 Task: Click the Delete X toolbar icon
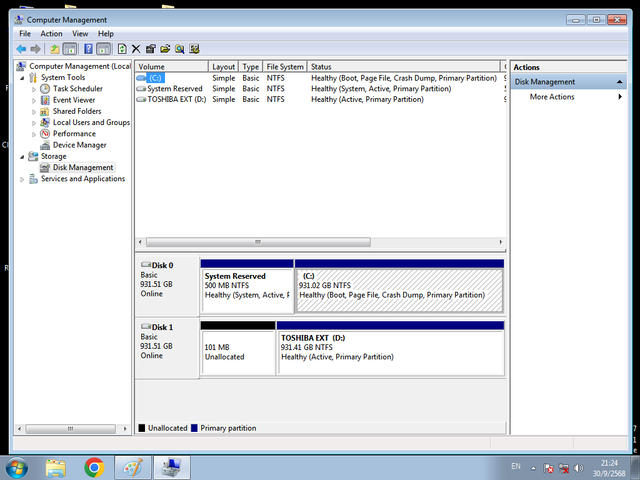pyautogui.click(x=136, y=49)
